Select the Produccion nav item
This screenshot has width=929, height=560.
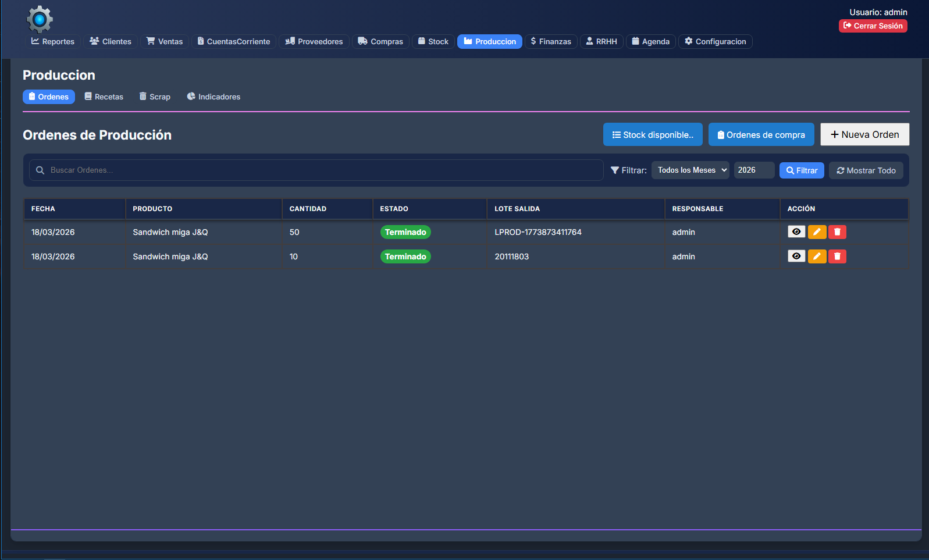490,41
